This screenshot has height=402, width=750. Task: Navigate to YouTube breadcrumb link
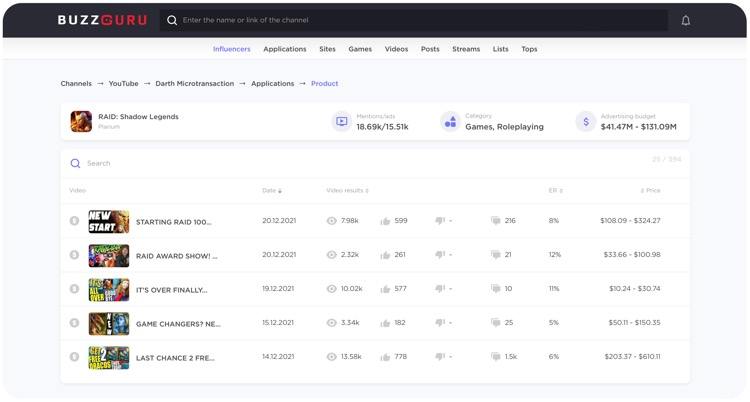(x=123, y=83)
